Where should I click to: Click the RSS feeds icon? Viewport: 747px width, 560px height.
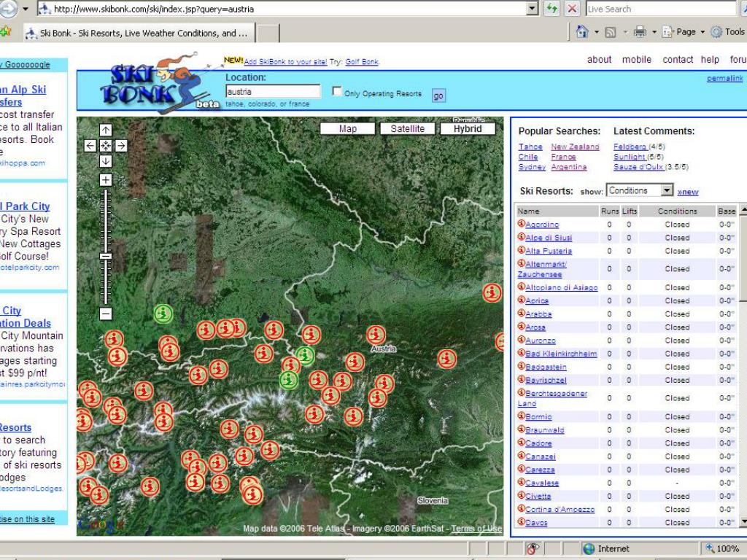[611, 32]
